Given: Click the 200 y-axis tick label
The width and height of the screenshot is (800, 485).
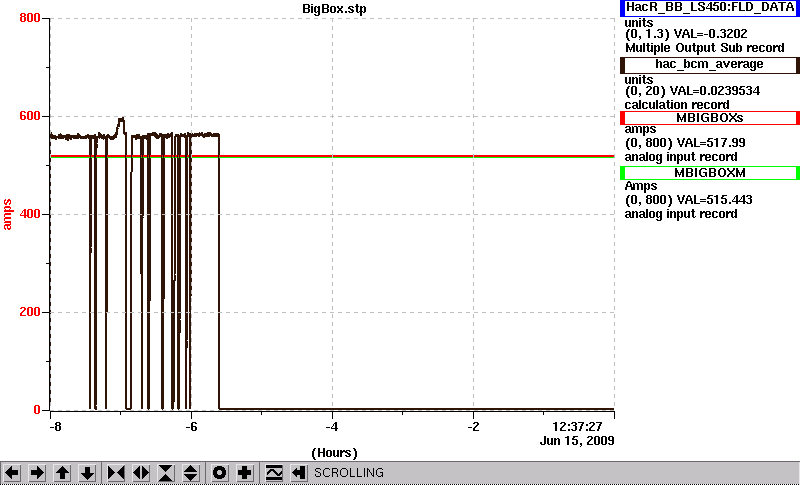Looking at the screenshot, I should coord(30,312).
